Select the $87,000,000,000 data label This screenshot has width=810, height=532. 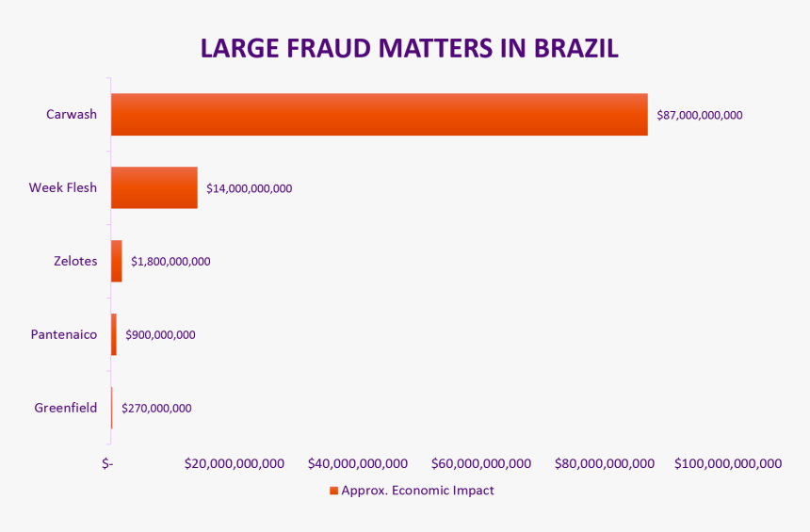[x=700, y=116]
